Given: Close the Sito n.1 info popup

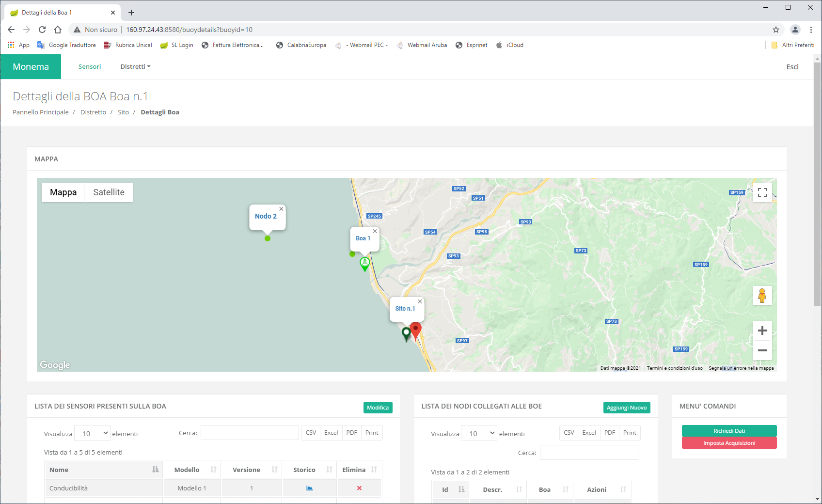Looking at the screenshot, I should click(x=420, y=301).
